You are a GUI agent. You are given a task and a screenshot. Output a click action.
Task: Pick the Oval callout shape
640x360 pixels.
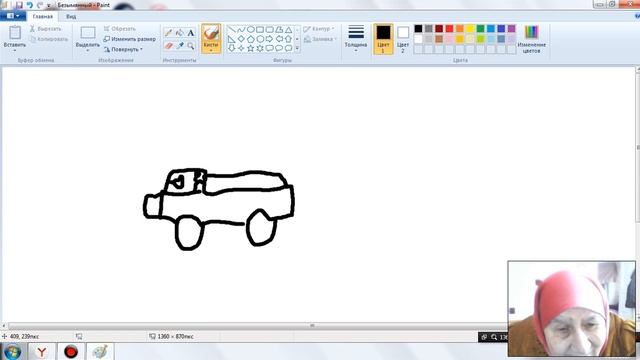click(x=279, y=48)
